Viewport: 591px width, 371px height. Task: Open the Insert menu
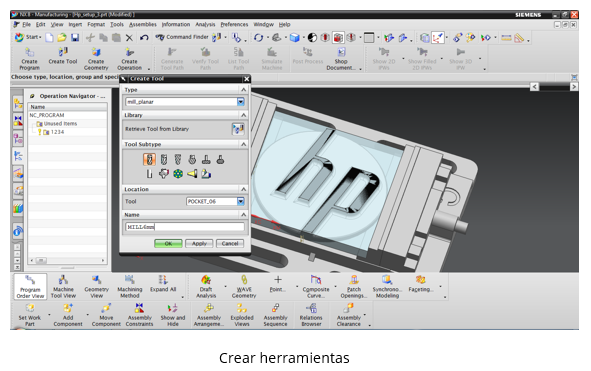75,25
